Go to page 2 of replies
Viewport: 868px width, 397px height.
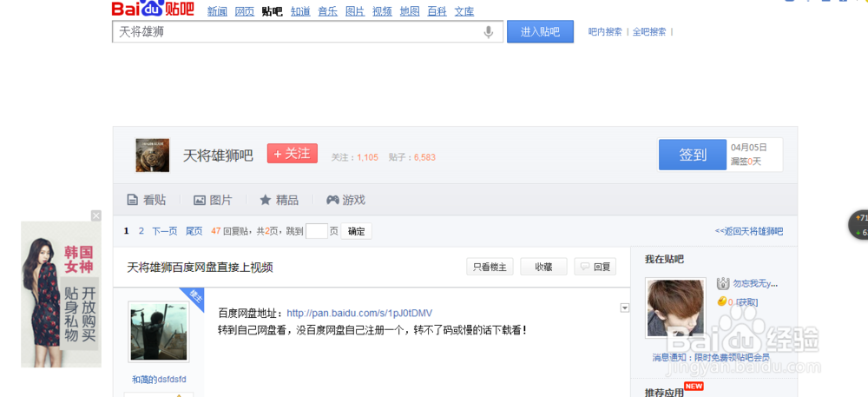tap(141, 231)
